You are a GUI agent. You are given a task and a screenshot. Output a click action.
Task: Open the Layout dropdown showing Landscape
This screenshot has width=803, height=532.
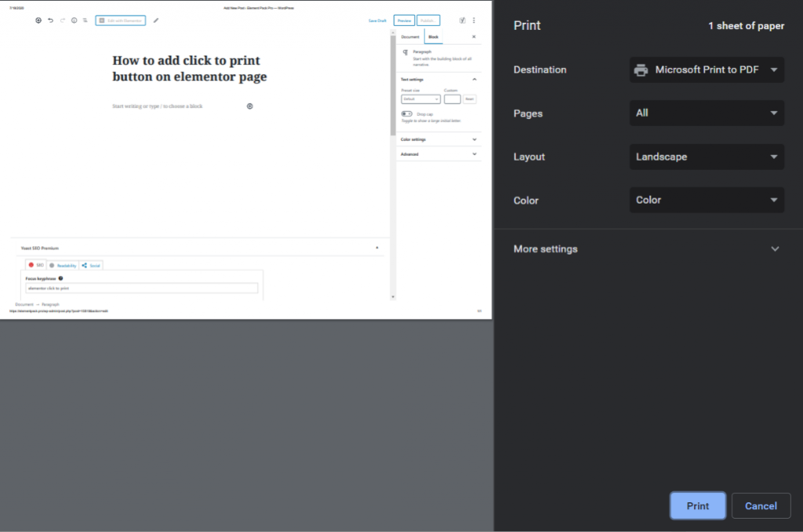pos(707,157)
